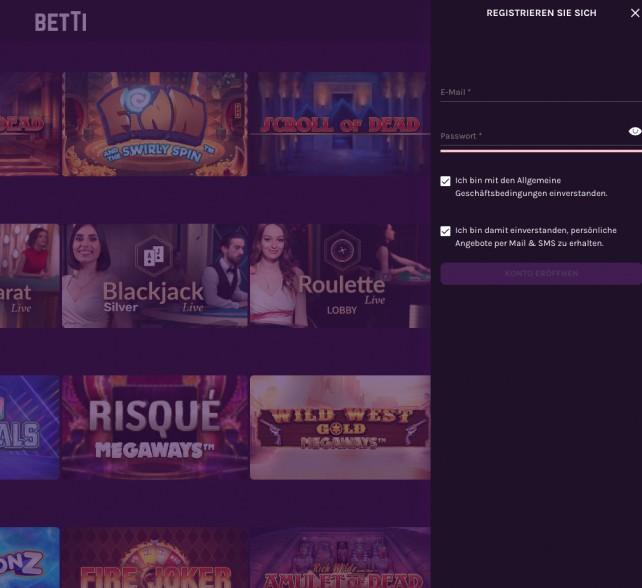Show password with the eye icon
The width and height of the screenshot is (642, 588).
coord(635,131)
